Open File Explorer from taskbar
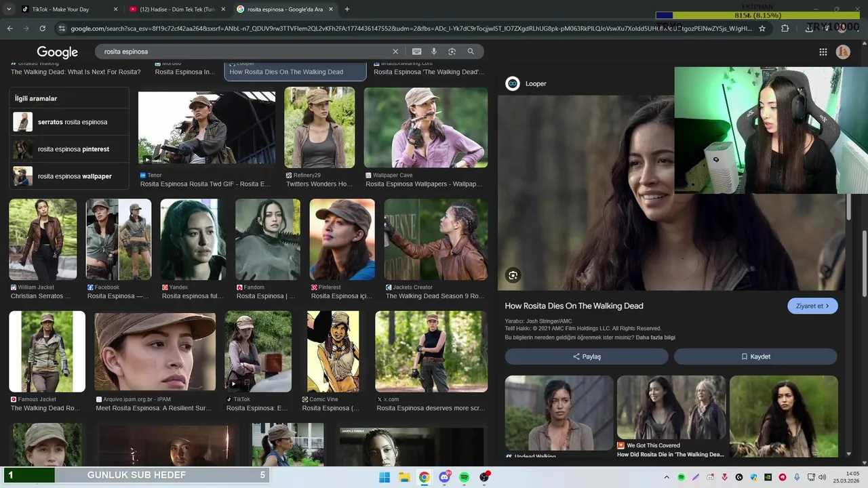The height and width of the screenshot is (488, 868). tap(404, 477)
